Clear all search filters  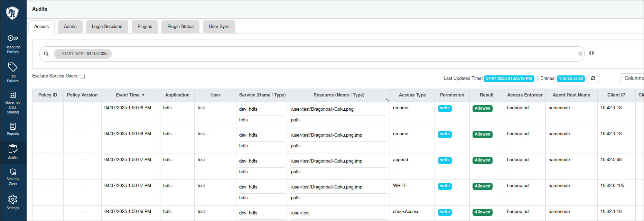(x=580, y=54)
